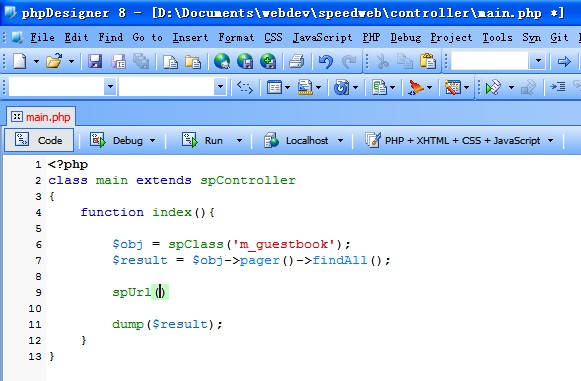
Task: Click 'm_guestbook' string on line 6
Action: click(284, 245)
